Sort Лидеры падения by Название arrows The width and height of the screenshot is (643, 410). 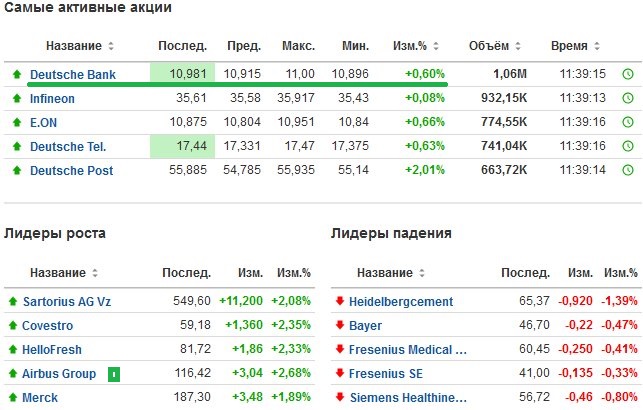pyautogui.click(x=422, y=273)
